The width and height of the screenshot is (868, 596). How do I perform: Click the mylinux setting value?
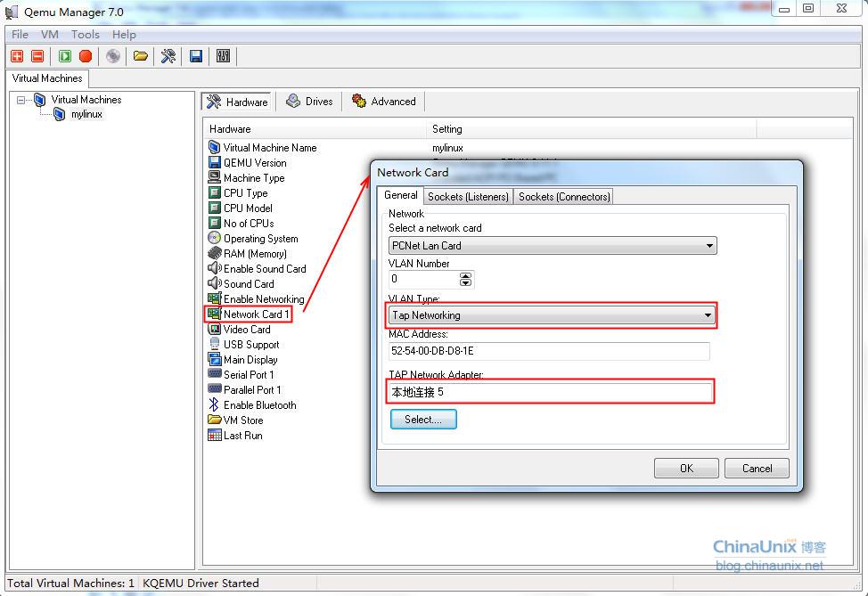pos(447,148)
